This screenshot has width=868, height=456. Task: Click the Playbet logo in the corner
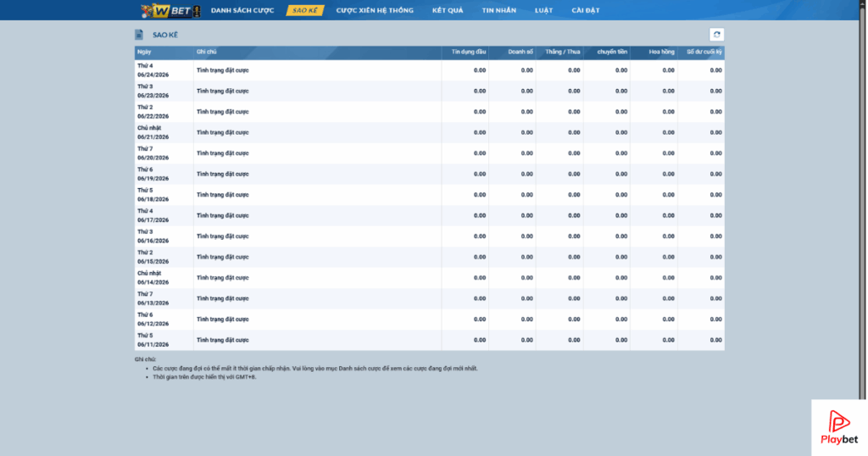click(x=839, y=427)
